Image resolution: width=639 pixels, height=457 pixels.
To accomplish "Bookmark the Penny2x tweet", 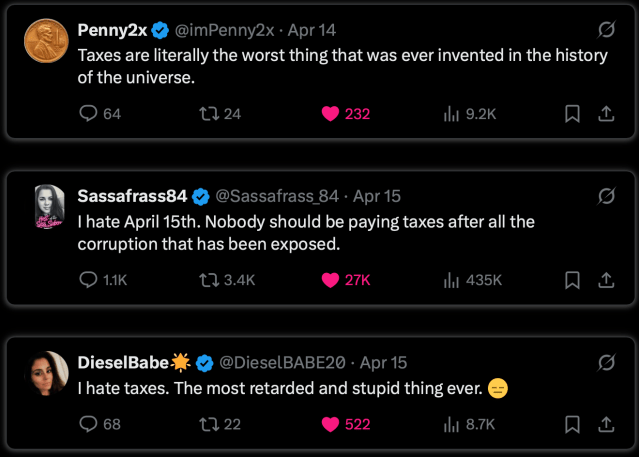I will [x=573, y=114].
